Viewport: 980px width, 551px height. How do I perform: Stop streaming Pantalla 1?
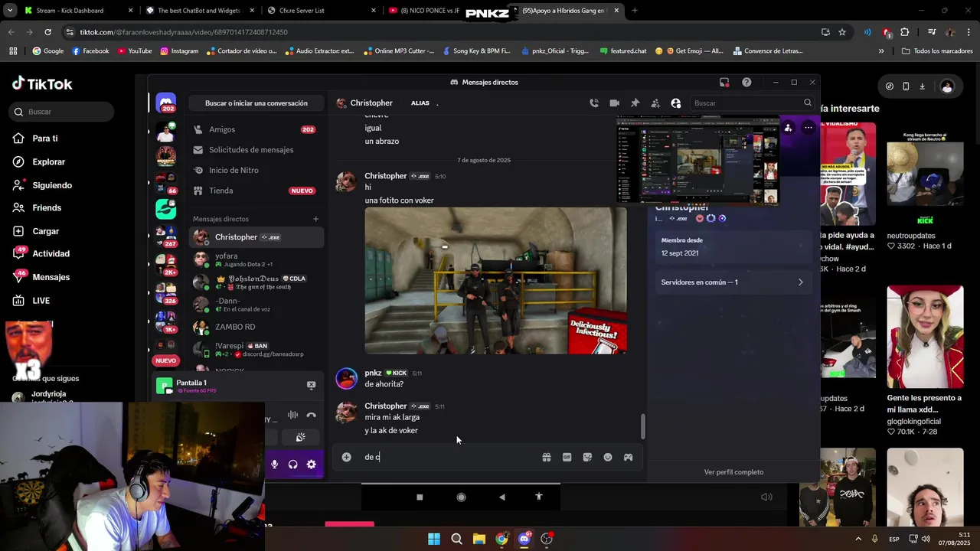(x=311, y=385)
